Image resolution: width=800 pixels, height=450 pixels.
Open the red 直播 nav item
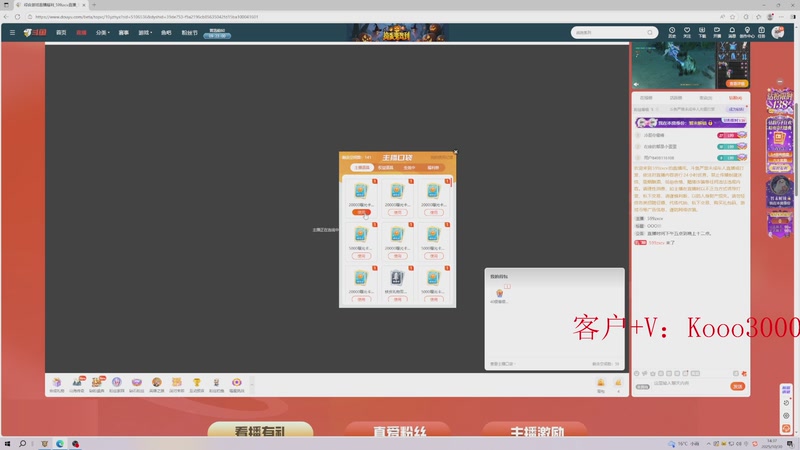(81, 32)
